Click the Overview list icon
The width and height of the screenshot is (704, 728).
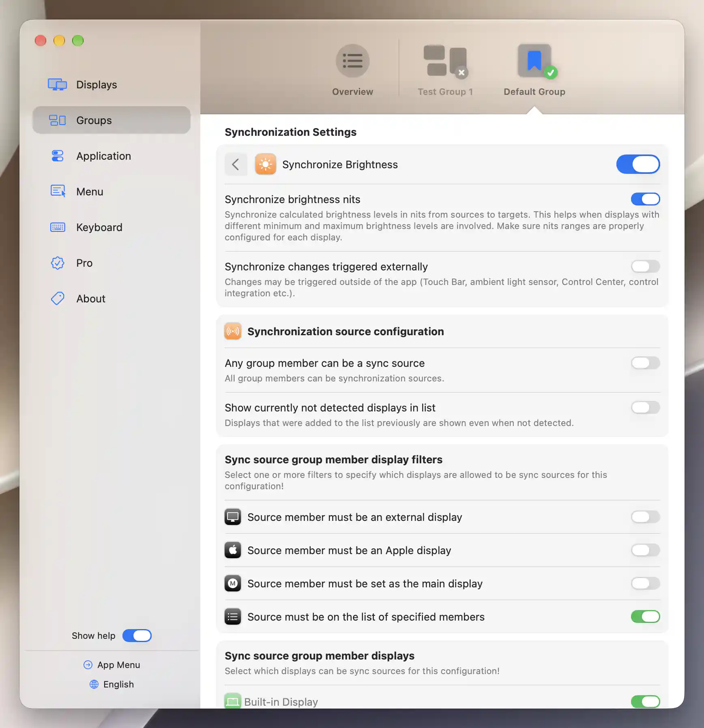[x=352, y=61]
